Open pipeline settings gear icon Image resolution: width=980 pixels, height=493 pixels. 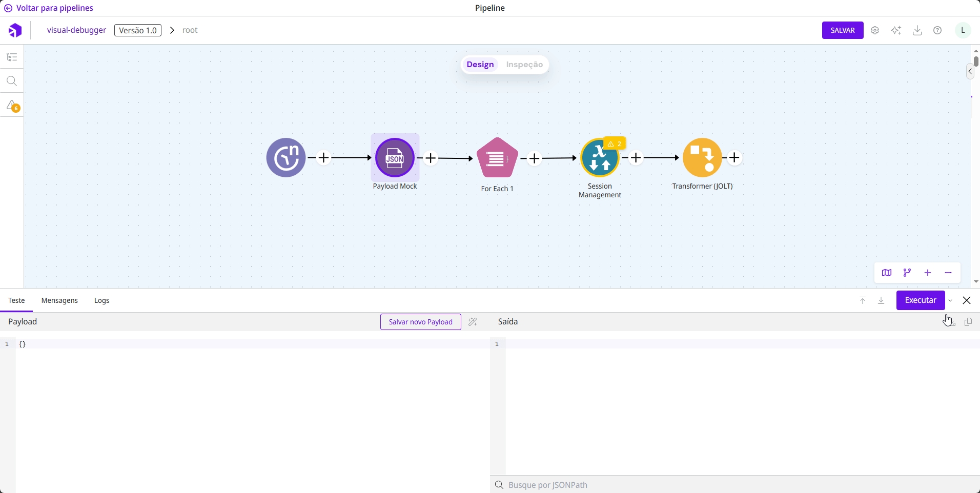875,31
